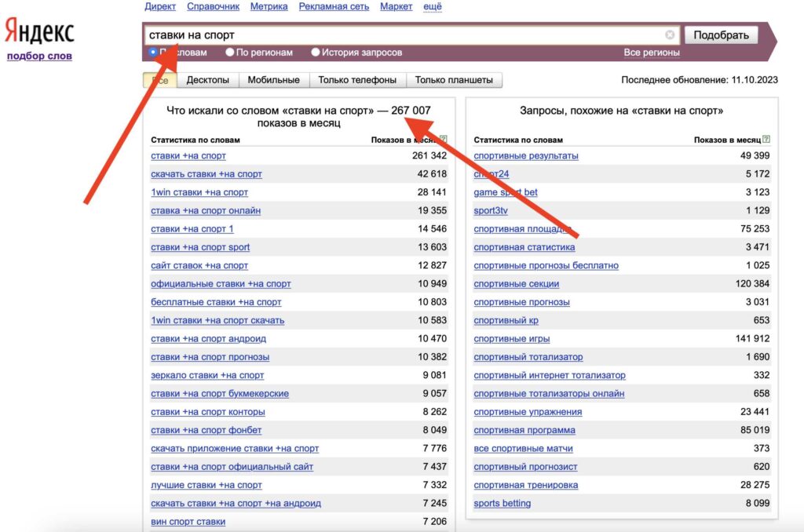Open the спортивная программа similar query
The height and width of the screenshot is (532, 804).
[524, 430]
